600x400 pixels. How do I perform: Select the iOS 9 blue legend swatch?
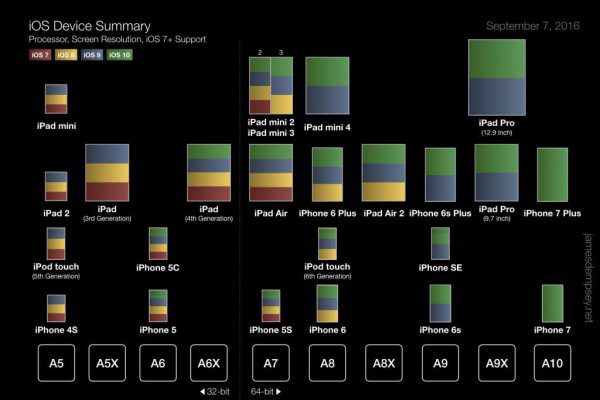92,55
